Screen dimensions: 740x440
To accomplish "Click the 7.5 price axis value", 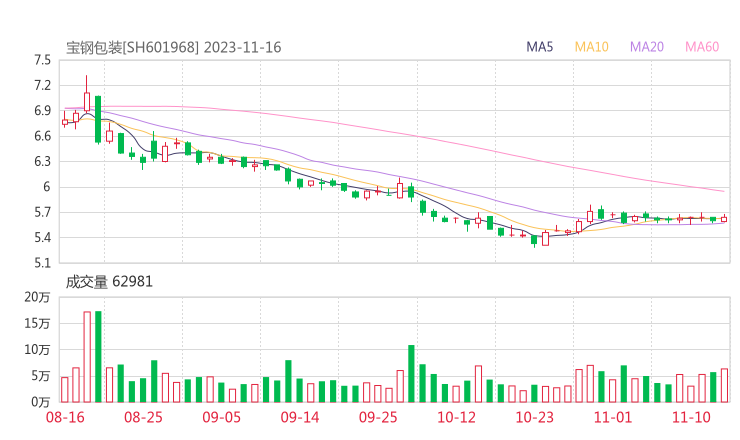I will coord(42,60).
